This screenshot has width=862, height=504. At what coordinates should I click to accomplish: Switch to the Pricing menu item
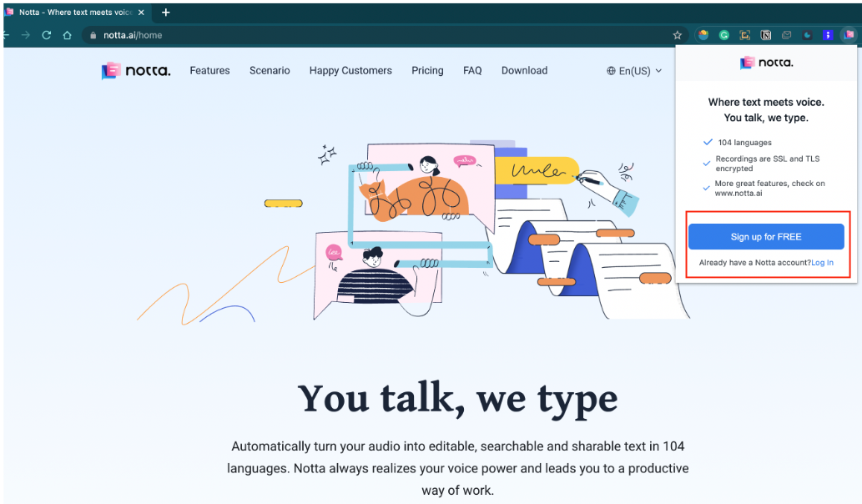click(x=427, y=71)
